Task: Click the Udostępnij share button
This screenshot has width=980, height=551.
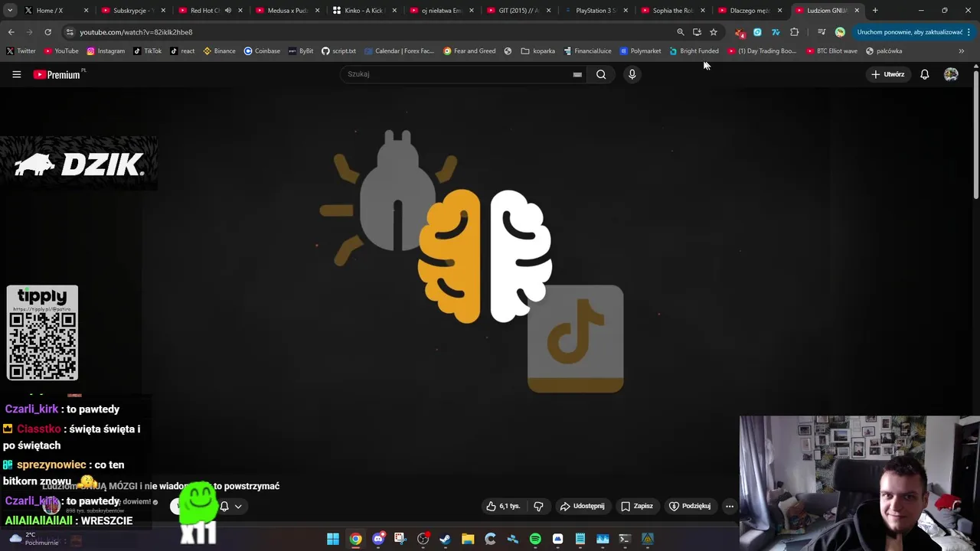Action: point(583,506)
